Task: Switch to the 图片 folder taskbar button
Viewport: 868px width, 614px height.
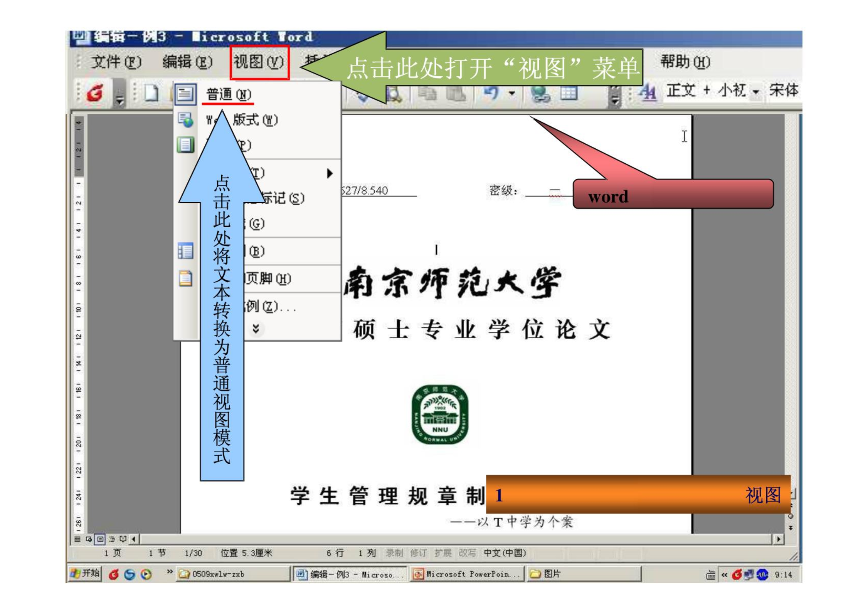Action: click(x=584, y=574)
